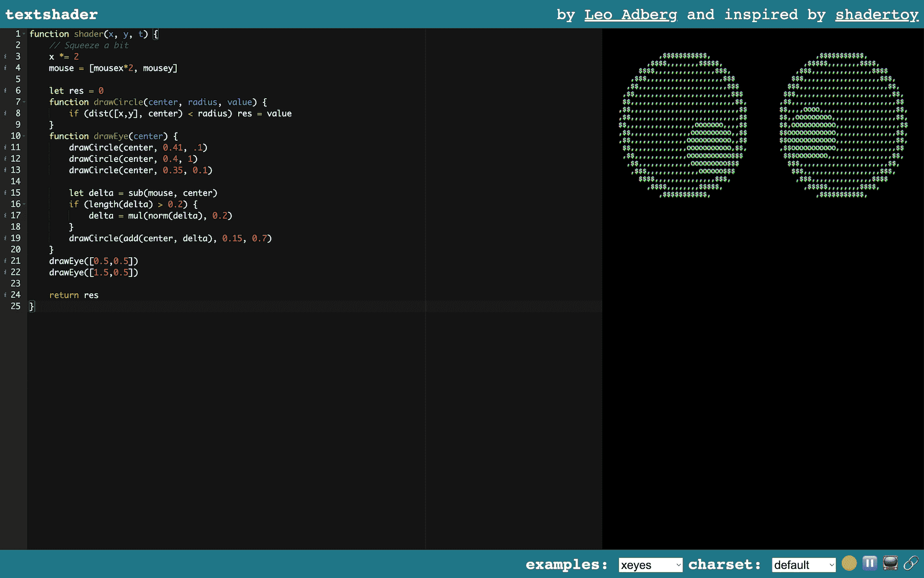Open the xeyes examples dropdown
Screen dimensions: 924x578
click(x=650, y=565)
